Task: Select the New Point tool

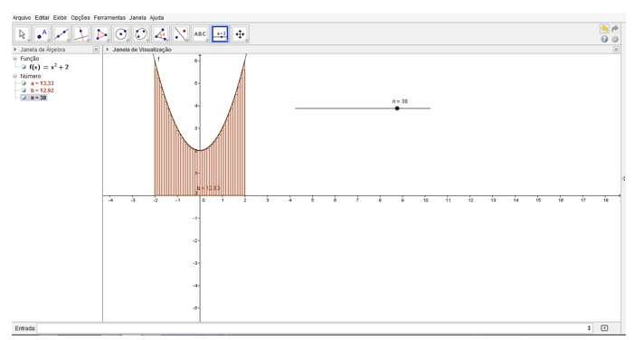Action: [42, 34]
